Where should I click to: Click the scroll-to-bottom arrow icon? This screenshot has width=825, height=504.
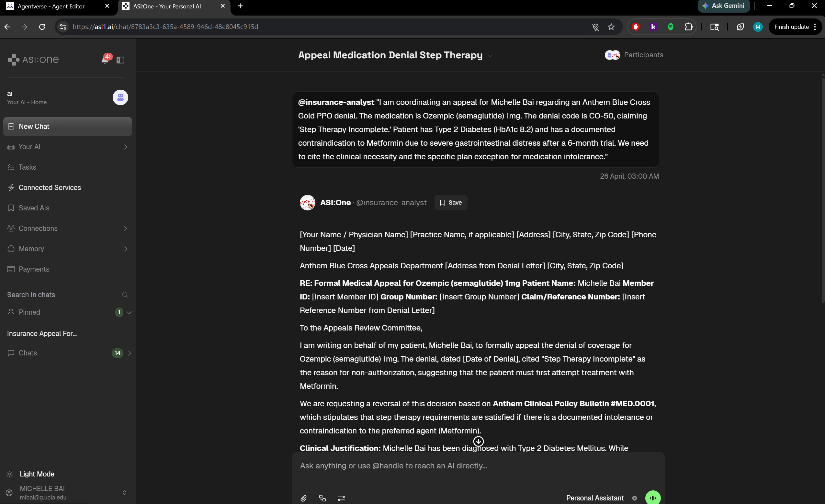click(x=478, y=441)
